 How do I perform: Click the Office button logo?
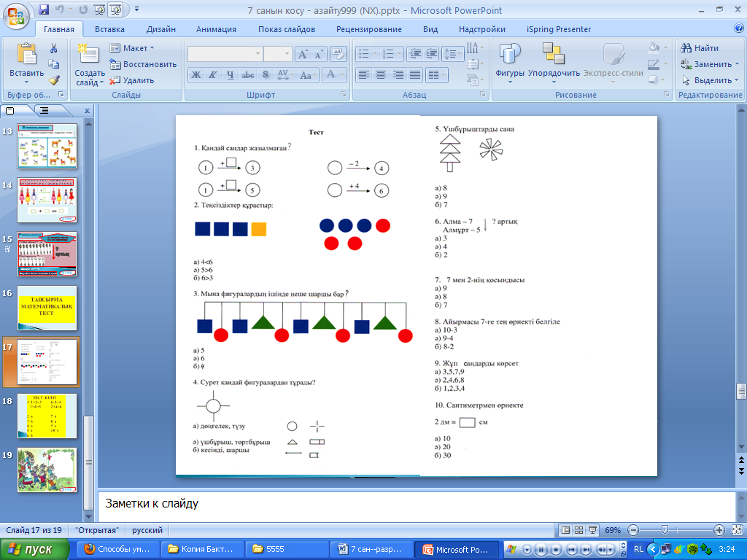tap(16, 17)
